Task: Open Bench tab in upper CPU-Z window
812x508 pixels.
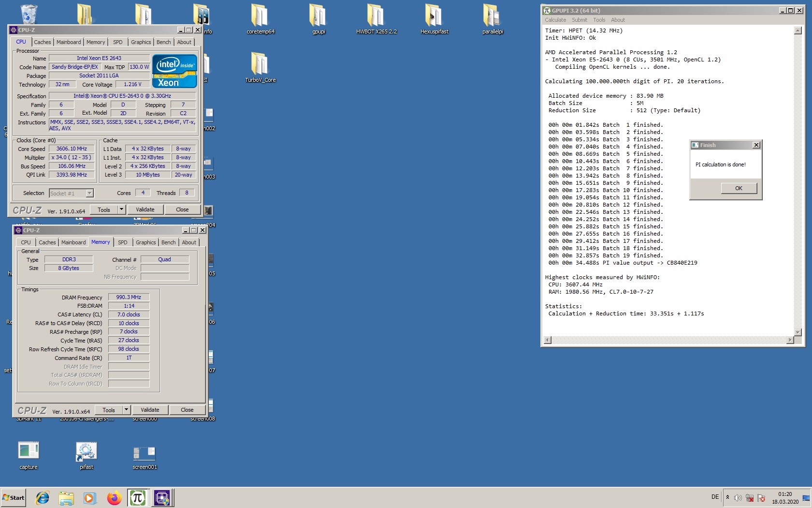Action: tap(164, 42)
